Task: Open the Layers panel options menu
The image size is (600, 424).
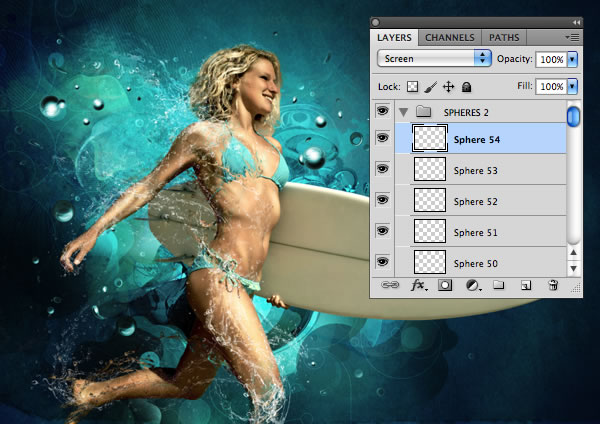Action: [x=572, y=37]
